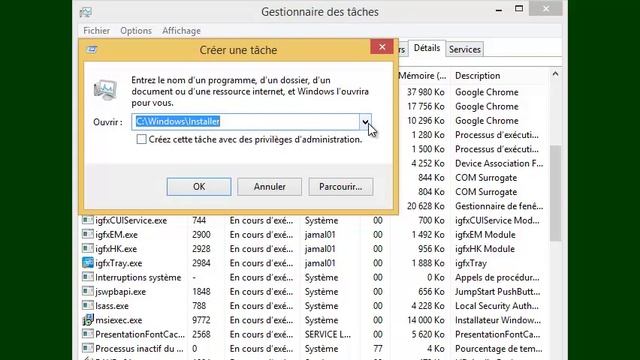Select the igfxTray.exe process icon
This screenshot has width=640, height=360.
[x=87, y=263]
